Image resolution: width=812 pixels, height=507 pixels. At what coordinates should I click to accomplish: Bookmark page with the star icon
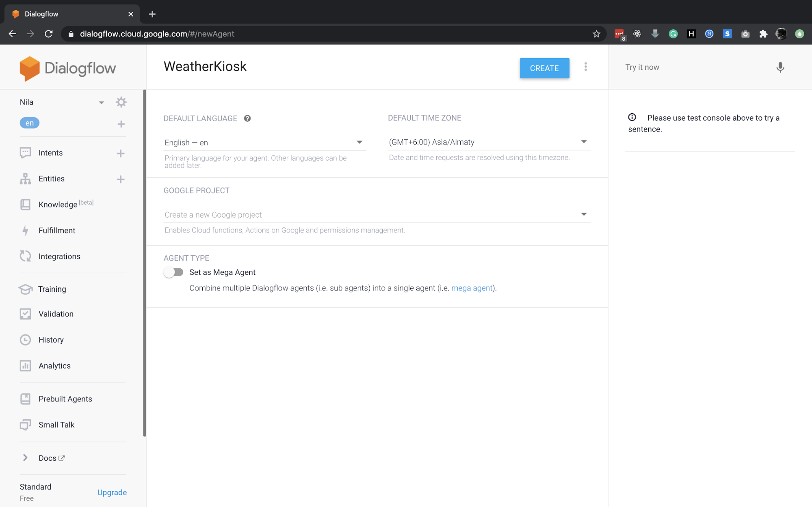pyautogui.click(x=596, y=34)
